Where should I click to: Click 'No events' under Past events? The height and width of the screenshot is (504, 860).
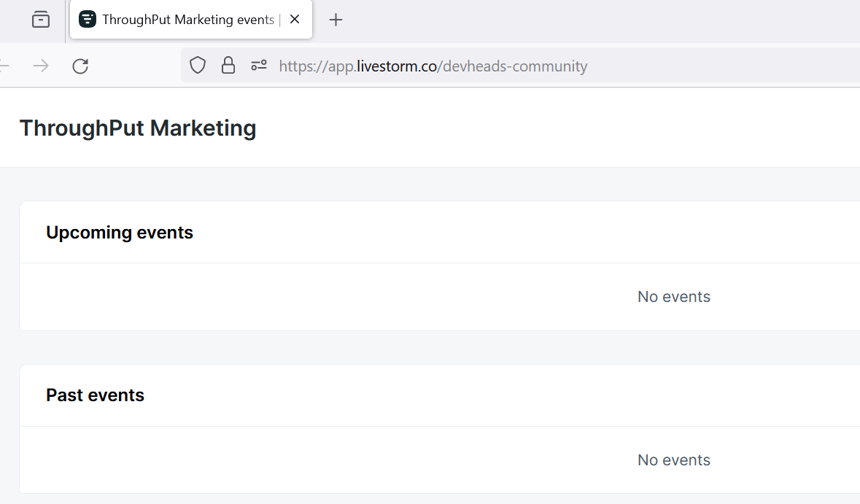tap(673, 460)
